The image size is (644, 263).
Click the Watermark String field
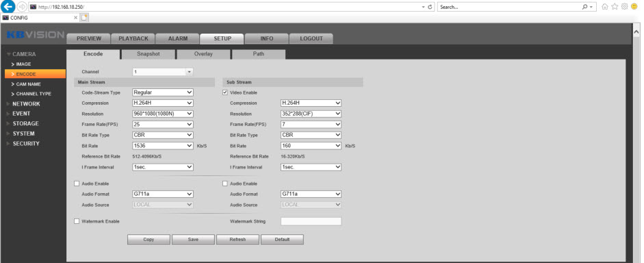[311, 221]
